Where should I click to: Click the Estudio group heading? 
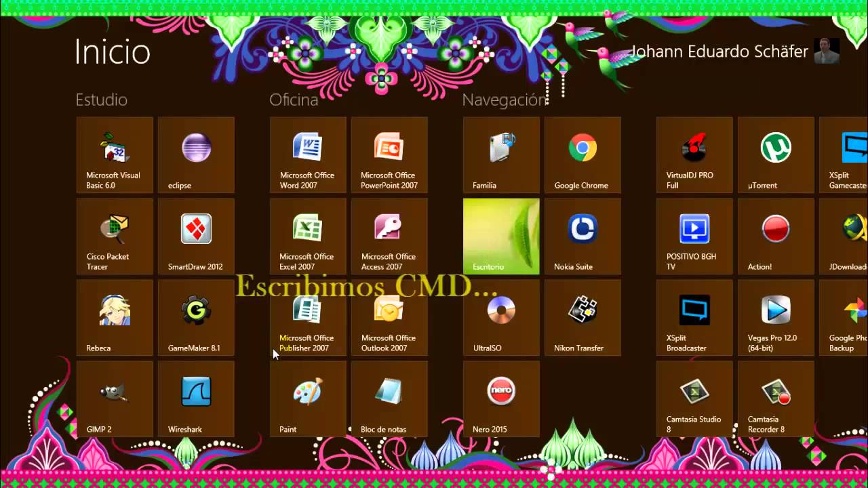click(x=102, y=100)
